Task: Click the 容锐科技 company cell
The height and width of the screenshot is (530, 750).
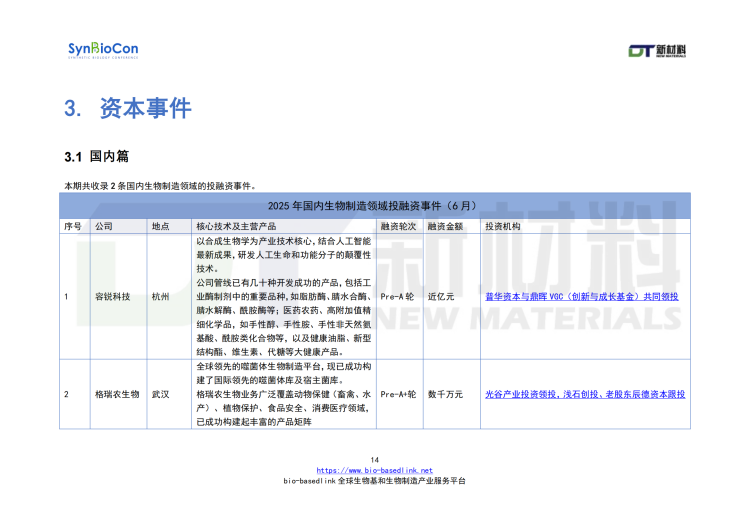Action: pos(112,297)
